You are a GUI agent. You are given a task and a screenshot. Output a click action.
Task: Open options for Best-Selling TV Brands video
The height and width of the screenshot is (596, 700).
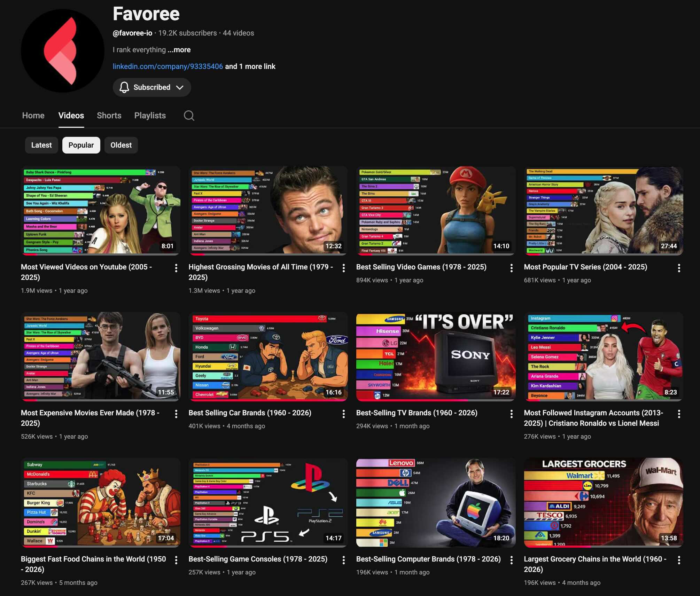tap(511, 414)
